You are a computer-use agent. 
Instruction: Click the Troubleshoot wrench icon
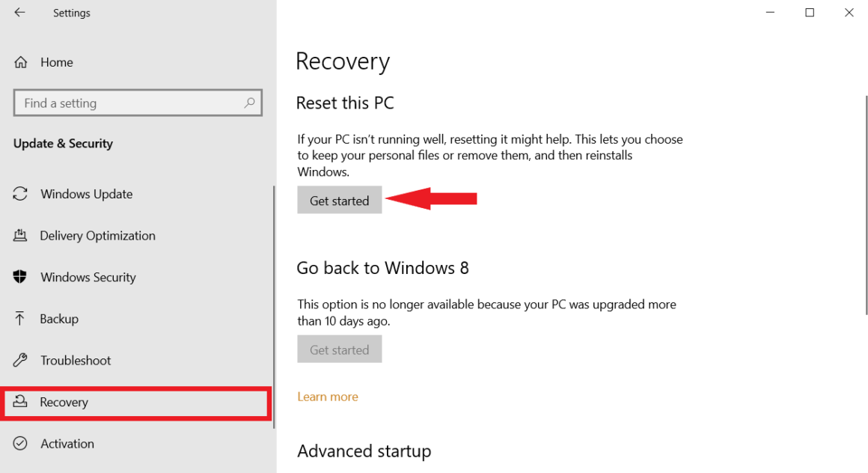21,360
